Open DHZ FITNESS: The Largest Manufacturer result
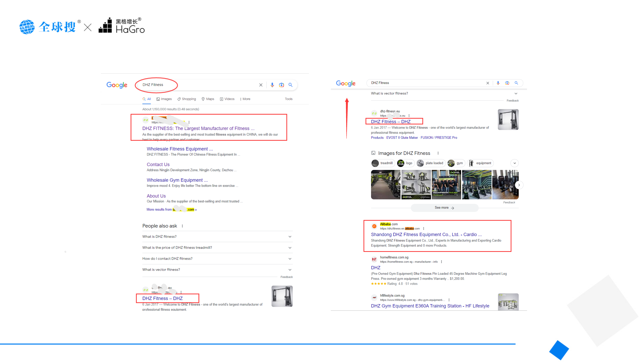644x362 pixels. (x=198, y=128)
